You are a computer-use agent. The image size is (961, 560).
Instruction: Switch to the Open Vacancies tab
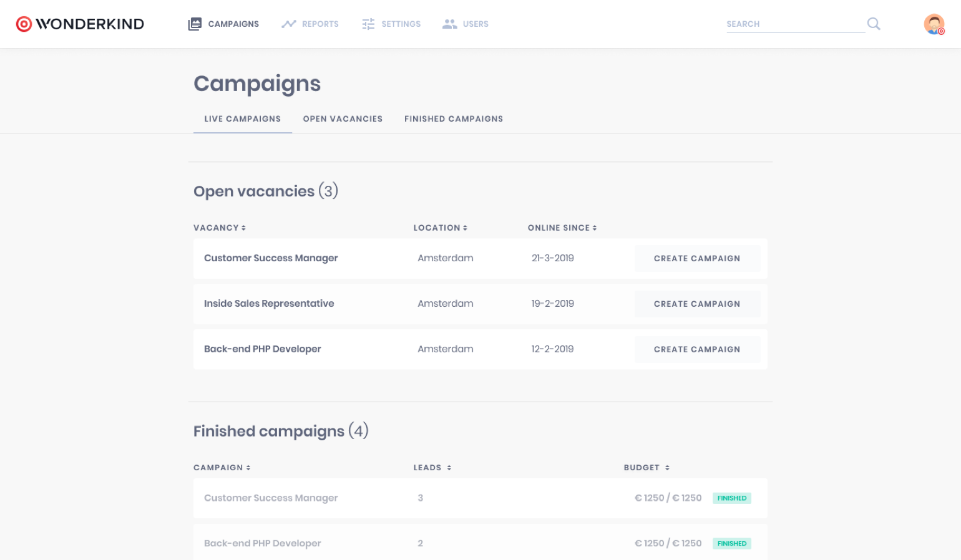click(343, 118)
